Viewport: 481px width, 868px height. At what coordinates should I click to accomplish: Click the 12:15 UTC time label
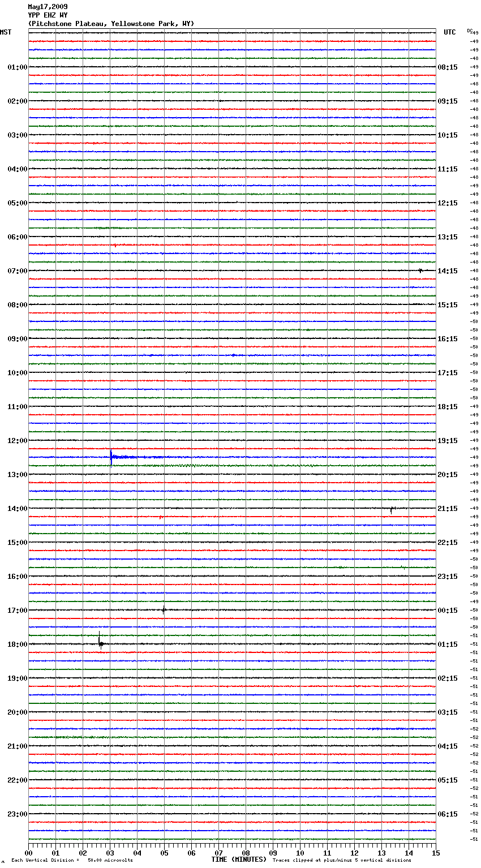[448, 203]
